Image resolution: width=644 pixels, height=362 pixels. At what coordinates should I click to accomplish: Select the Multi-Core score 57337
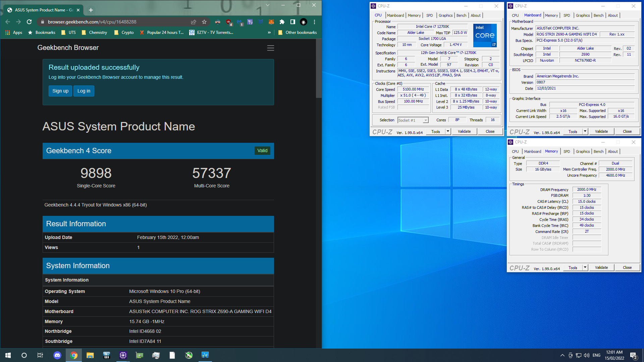point(212,173)
